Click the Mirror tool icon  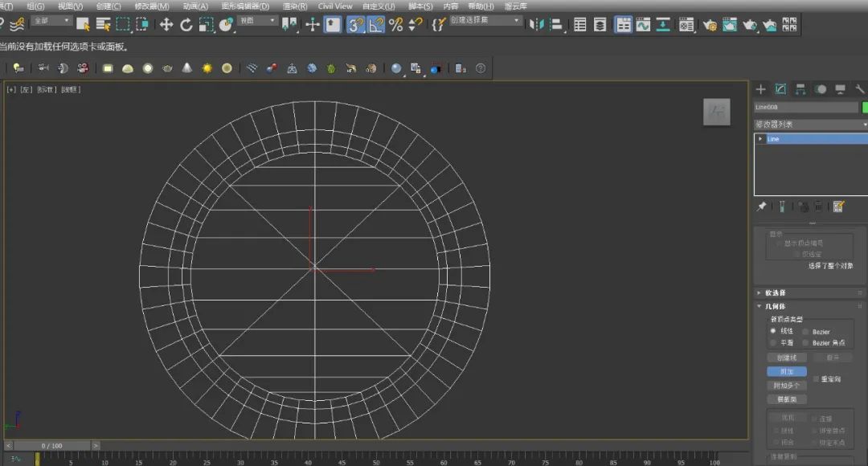click(536, 25)
